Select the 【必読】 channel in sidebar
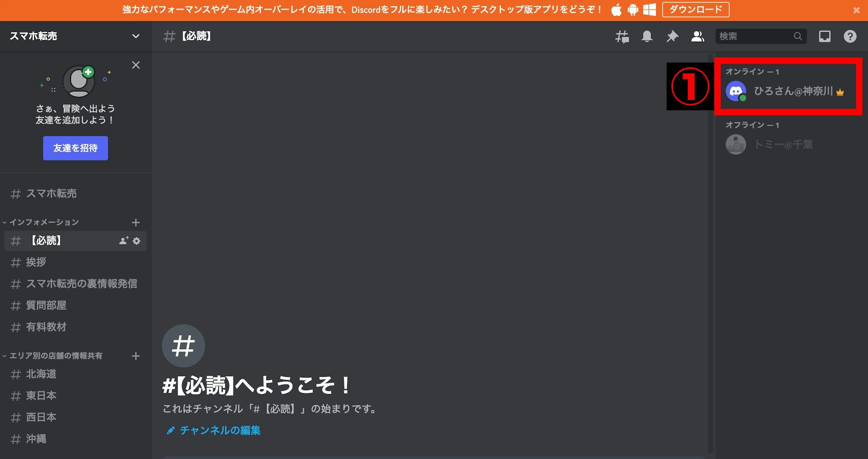The height and width of the screenshot is (459, 868). point(75,241)
